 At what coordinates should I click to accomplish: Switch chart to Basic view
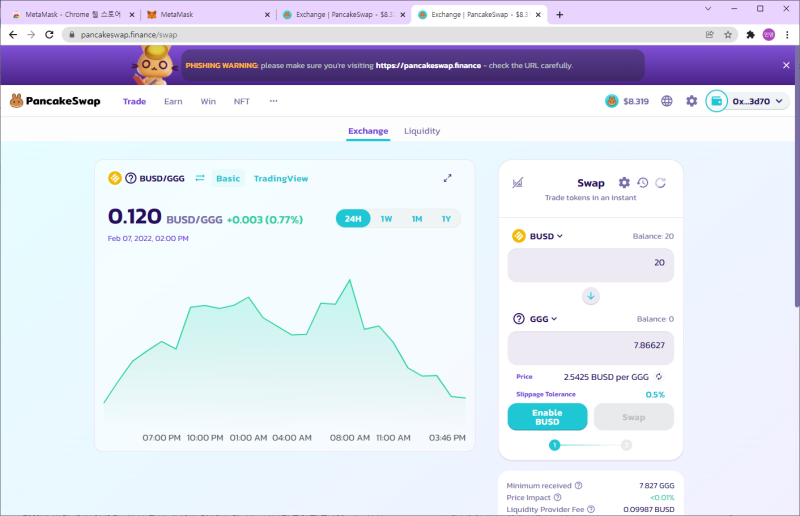(228, 178)
